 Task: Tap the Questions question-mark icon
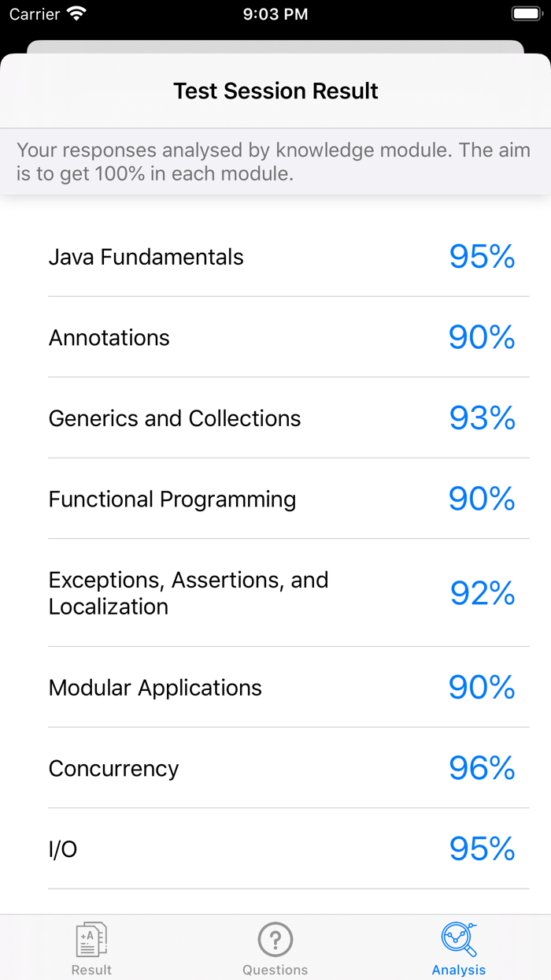275,939
